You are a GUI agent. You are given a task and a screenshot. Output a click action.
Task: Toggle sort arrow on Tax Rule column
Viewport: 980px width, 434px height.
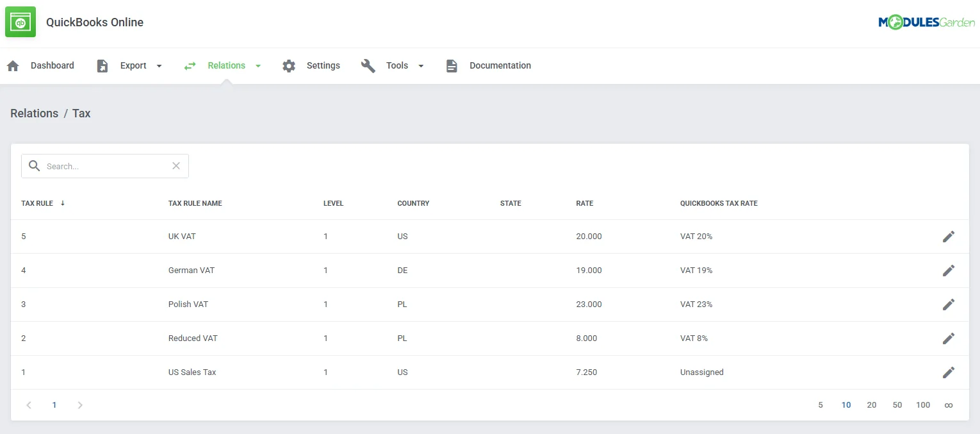pos(63,203)
